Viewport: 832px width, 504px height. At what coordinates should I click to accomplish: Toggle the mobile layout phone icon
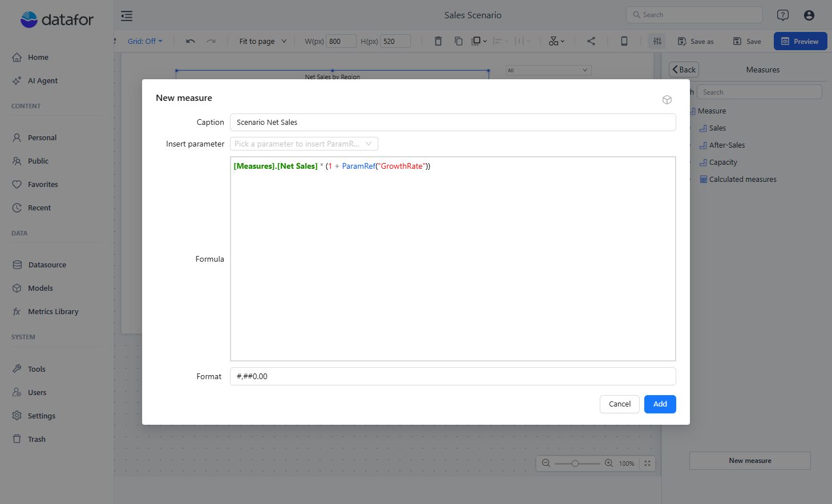(624, 41)
